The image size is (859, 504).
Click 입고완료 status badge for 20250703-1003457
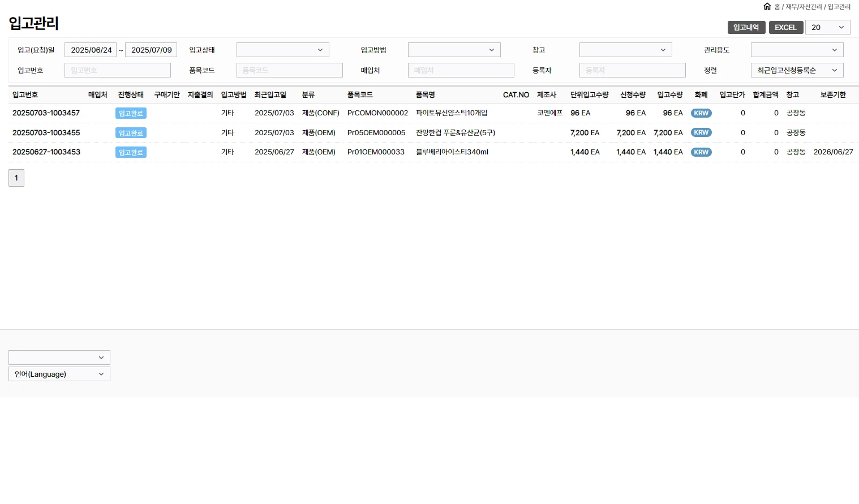[131, 113]
